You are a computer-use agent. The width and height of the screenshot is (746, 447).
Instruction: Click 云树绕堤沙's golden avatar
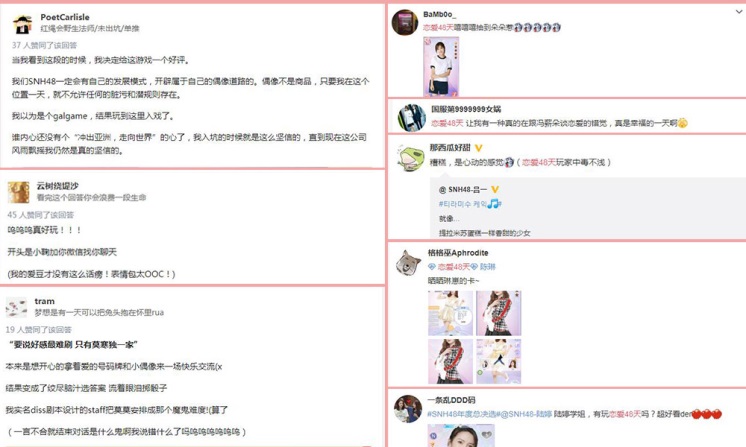19,192
